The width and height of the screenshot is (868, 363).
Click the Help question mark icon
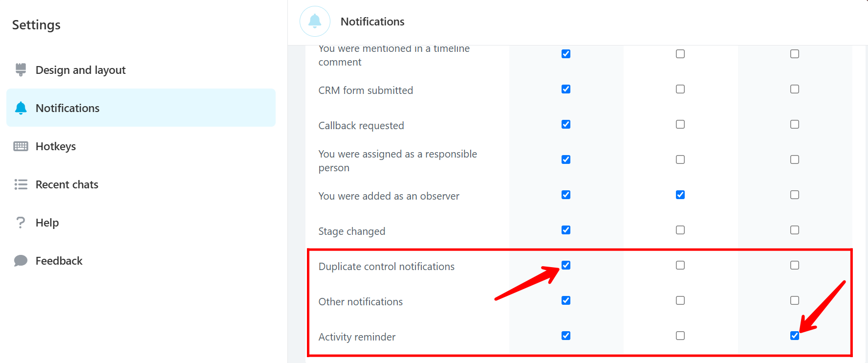coord(21,223)
